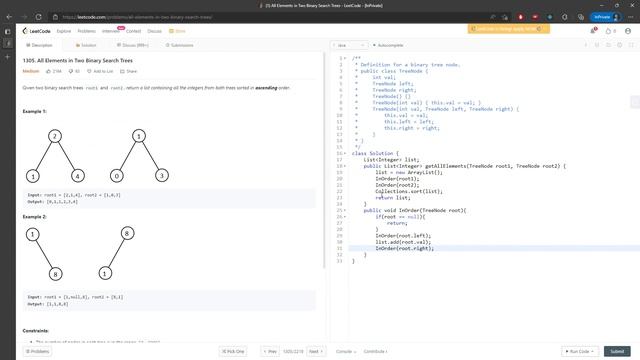Open the Contest nav item
Viewport: 640px width, 360px height.
[133, 31]
